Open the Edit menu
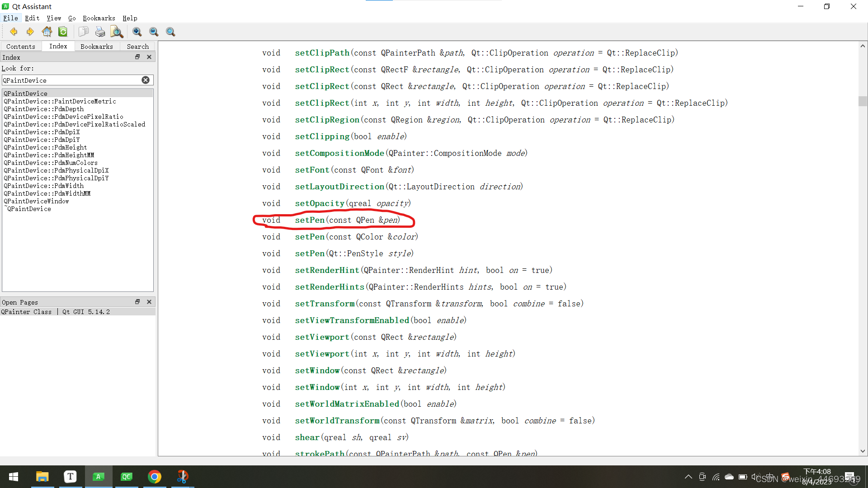This screenshot has width=868, height=488. tap(32, 18)
